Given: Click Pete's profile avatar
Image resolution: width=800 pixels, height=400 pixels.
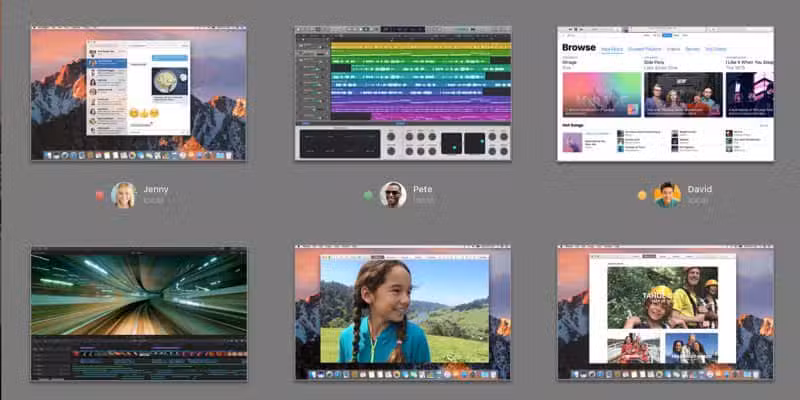Looking at the screenshot, I should [x=393, y=194].
